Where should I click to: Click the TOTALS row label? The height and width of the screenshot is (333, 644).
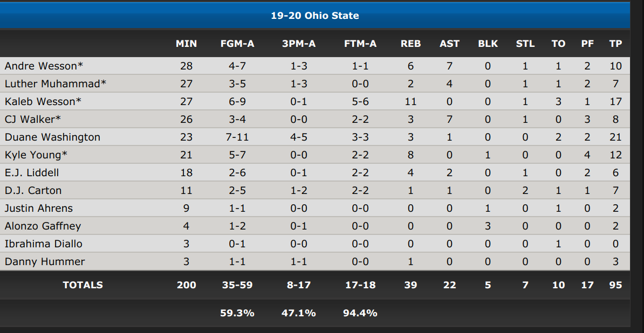[x=83, y=285]
